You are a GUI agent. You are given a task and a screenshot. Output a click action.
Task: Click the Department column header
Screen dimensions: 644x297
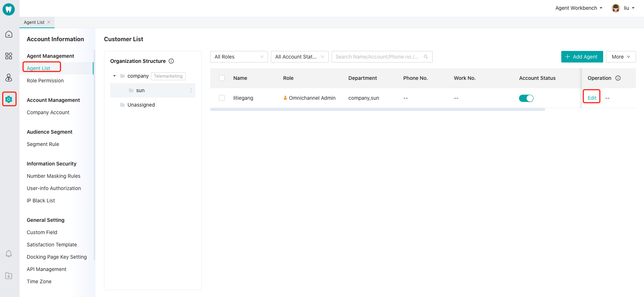(x=363, y=78)
